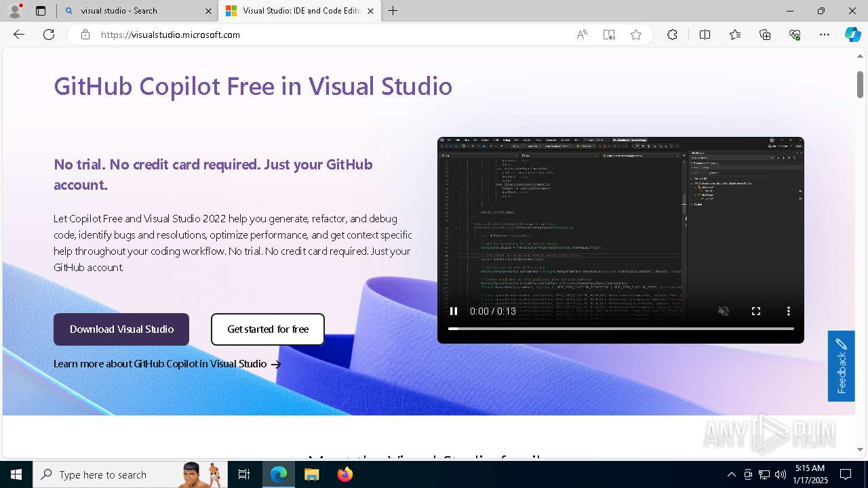Screen dimensions: 868x488
Task: Open a new browser tab
Action: [x=393, y=11]
